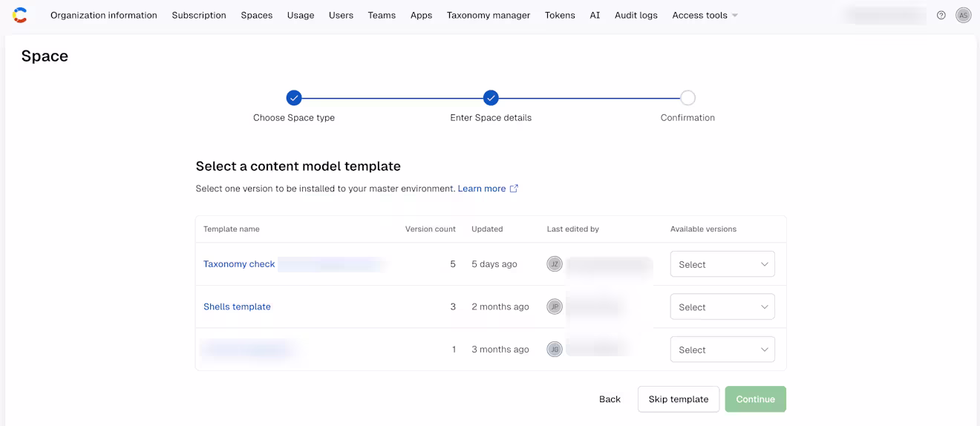Go to Subscription tab
This screenshot has width=980, height=426.
[199, 15]
